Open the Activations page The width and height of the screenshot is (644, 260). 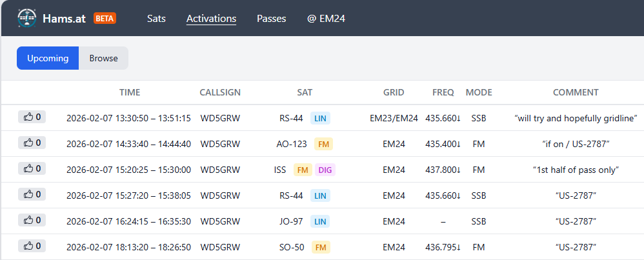pos(211,19)
